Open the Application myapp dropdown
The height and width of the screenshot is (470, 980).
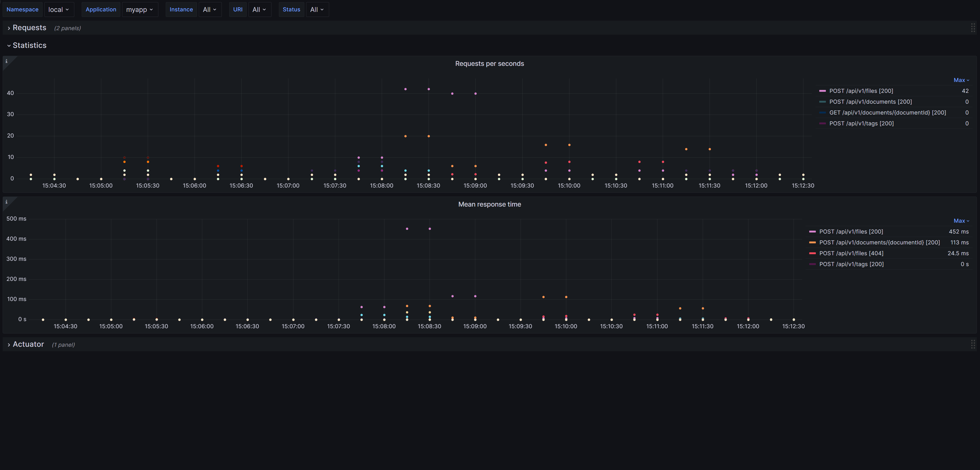pyautogui.click(x=140, y=10)
